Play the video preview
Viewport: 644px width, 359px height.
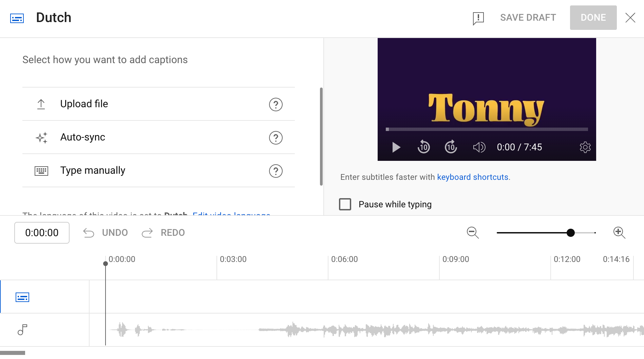[396, 147]
